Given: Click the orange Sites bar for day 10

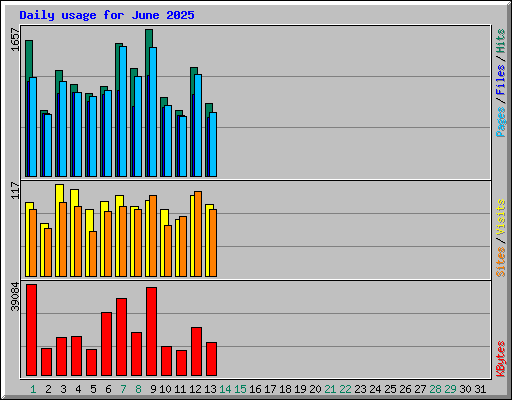Looking at the screenshot, I should coord(168,251).
